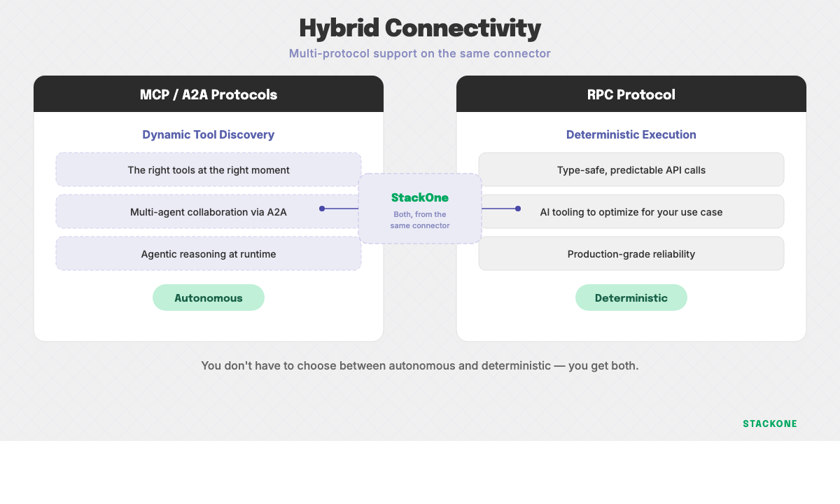Click the right tools at the right moment pill
The width and height of the screenshot is (840, 504).
point(209,169)
